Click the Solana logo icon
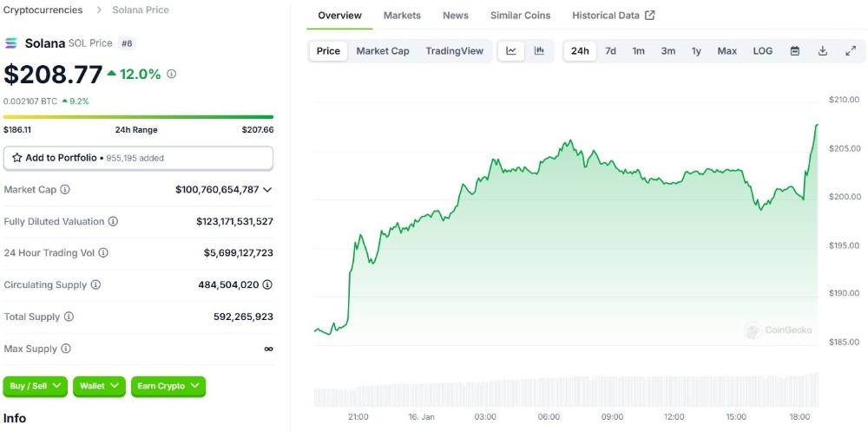 tap(11, 43)
